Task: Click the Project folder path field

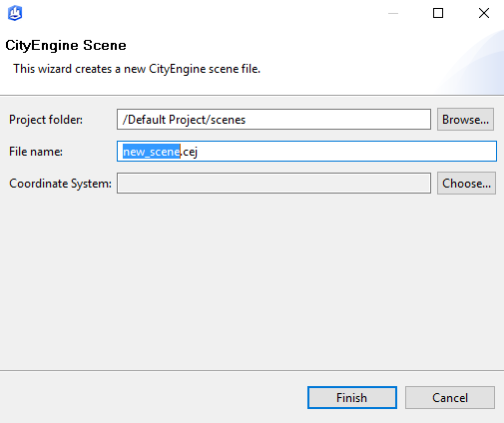Action: point(273,120)
